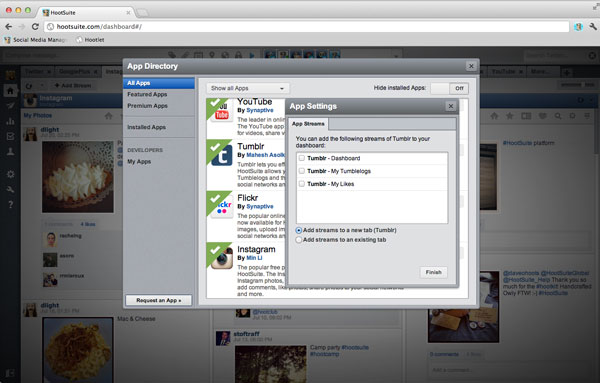Open Mahesh author link under Tumblr

pyautogui.click(x=266, y=155)
